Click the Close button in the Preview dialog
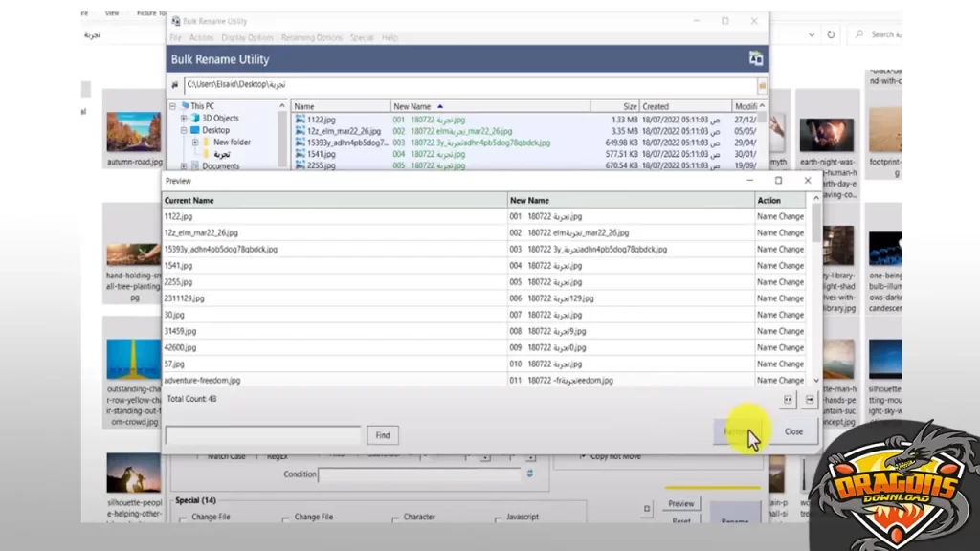This screenshot has width=980, height=551. tap(793, 431)
